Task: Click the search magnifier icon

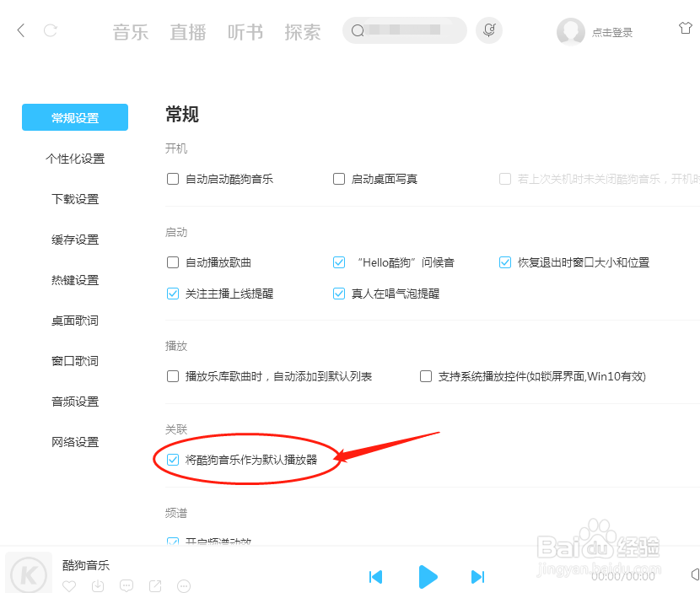Action: coord(358,30)
